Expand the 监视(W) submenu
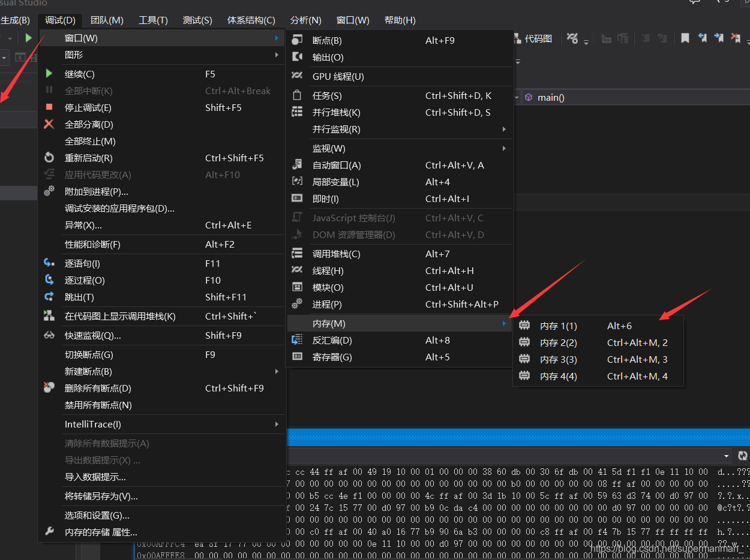The image size is (750, 560). pyautogui.click(x=400, y=148)
